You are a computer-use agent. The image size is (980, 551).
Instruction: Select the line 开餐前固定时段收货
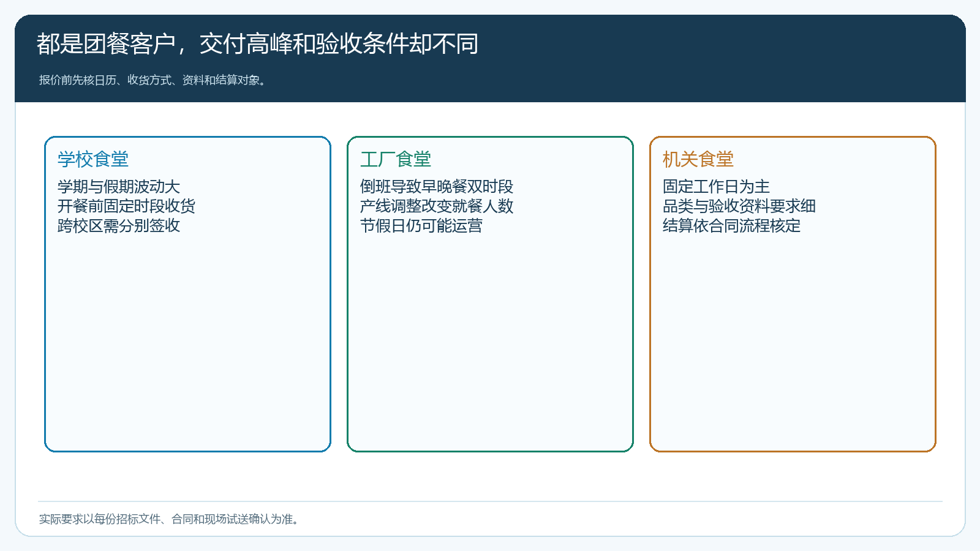pyautogui.click(x=126, y=206)
